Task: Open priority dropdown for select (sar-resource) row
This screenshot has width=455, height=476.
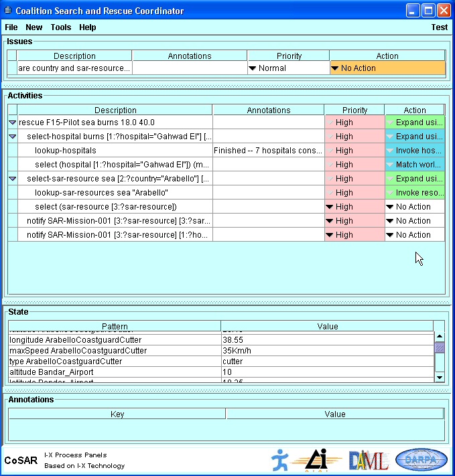Action: (x=354, y=207)
